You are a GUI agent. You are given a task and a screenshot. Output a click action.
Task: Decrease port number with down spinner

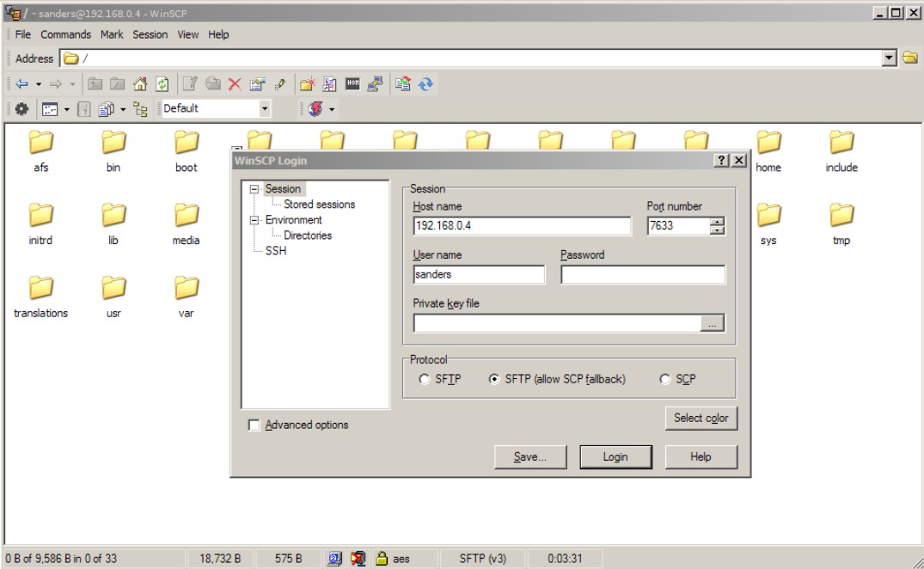[x=717, y=229]
